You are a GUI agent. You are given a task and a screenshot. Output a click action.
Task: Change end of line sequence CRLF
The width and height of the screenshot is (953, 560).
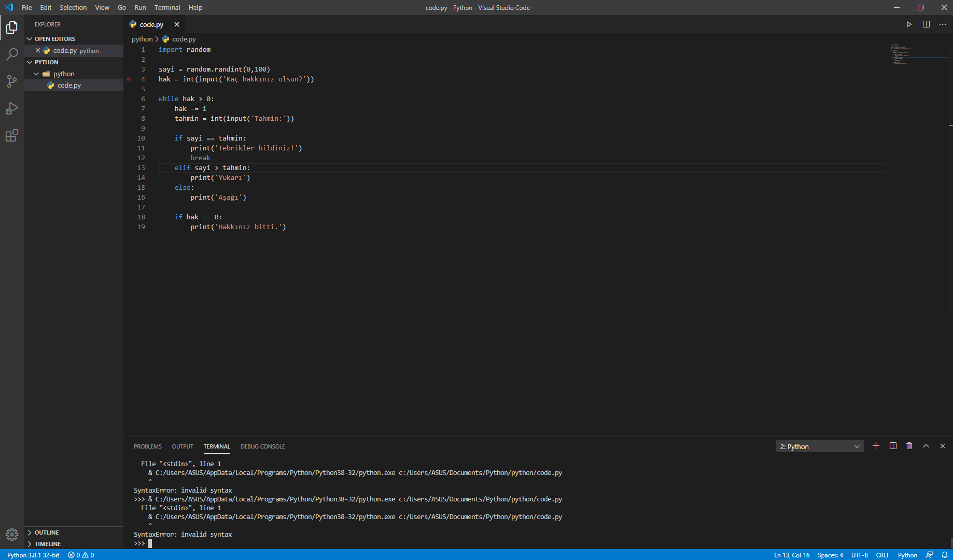click(883, 555)
